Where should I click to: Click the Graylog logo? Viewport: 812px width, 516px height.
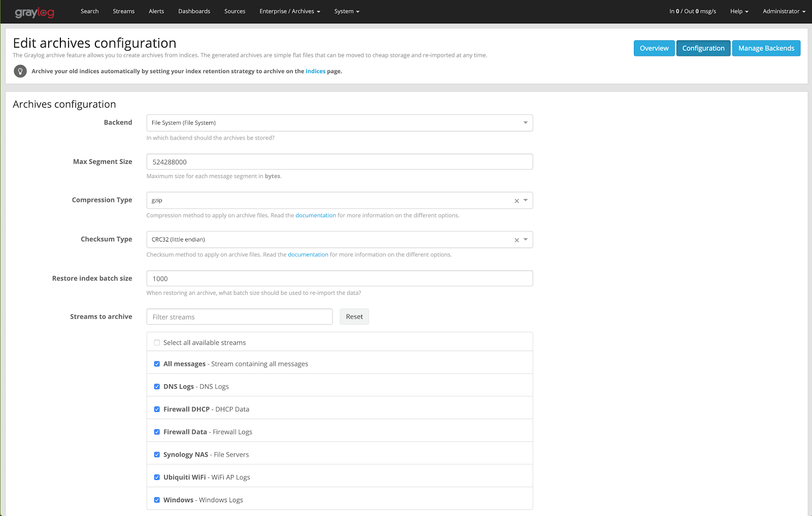(x=34, y=11)
